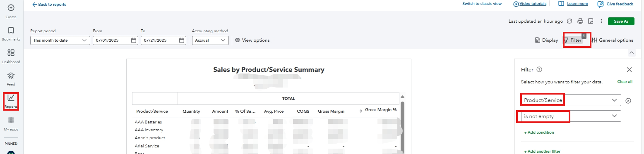Expand the Accounting method Accrual dropdown
The image size is (644, 154).
(x=210, y=40)
